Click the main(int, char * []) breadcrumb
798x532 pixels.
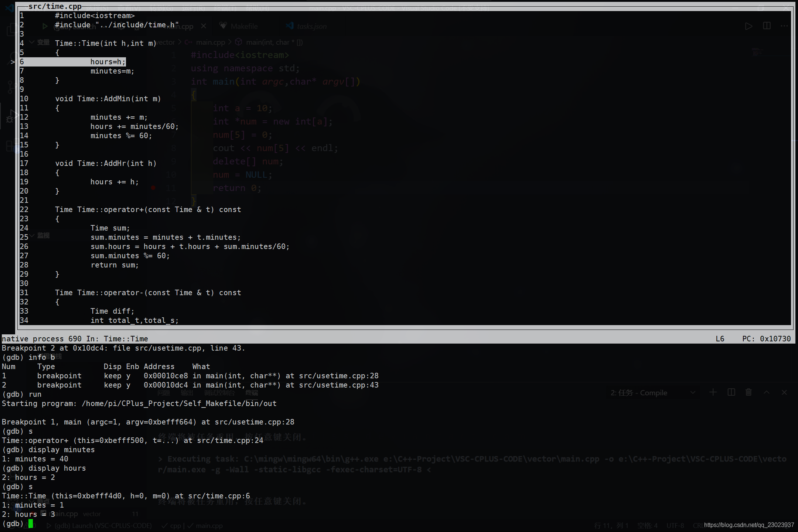click(274, 42)
